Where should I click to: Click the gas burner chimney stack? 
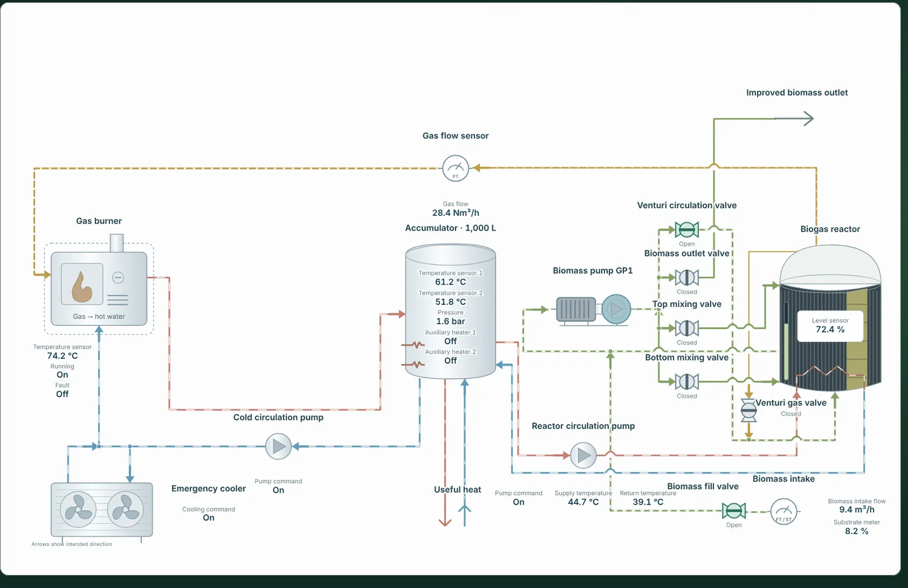[117, 243]
